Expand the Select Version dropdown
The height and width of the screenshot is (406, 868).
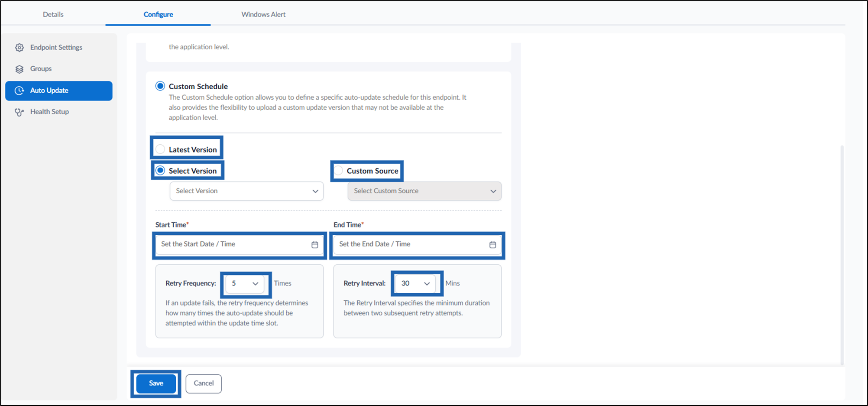coord(246,191)
